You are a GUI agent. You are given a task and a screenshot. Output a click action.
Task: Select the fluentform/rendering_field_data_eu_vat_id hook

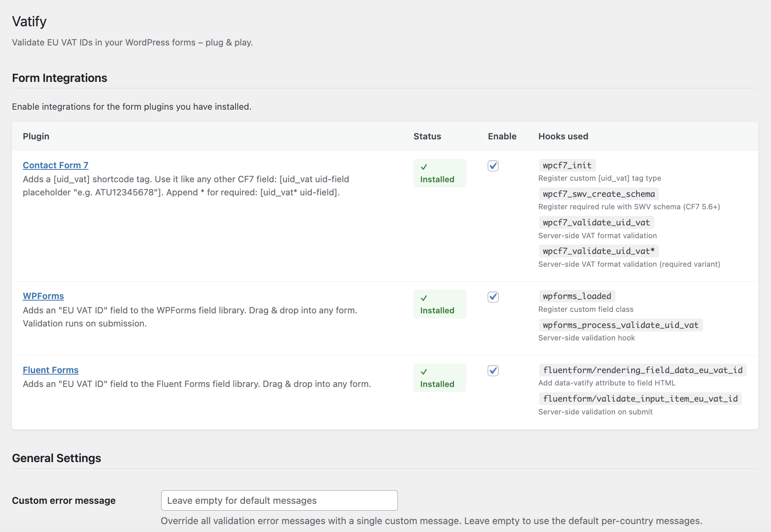642,370
